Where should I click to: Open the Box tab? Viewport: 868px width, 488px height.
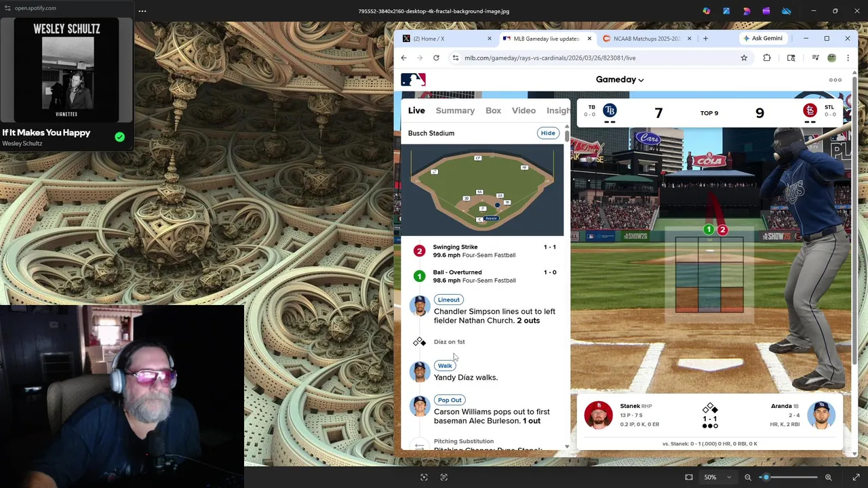click(x=493, y=110)
